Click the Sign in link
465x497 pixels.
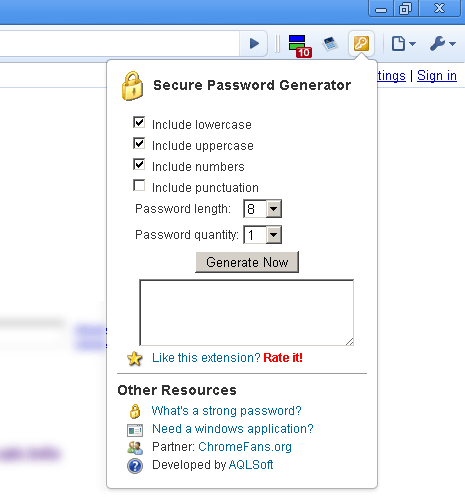tap(437, 76)
